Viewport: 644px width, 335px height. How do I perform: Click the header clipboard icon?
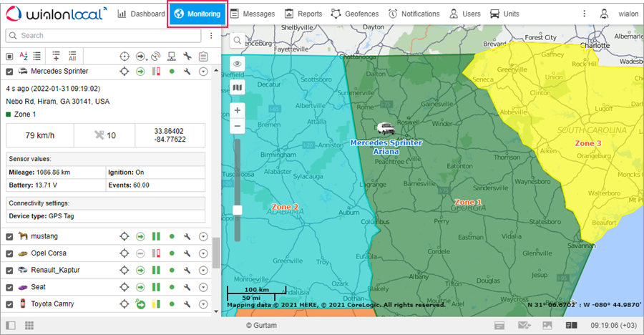pyautogui.click(x=203, y=57)
